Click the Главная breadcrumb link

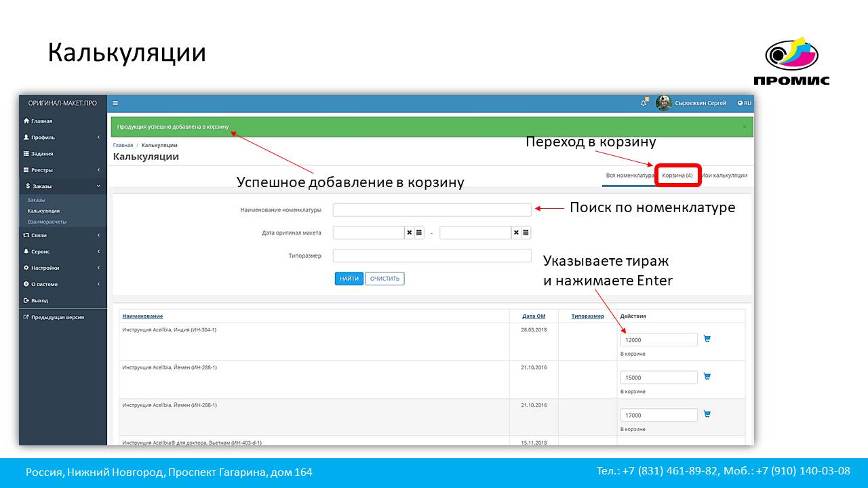(x=123, y=145)
